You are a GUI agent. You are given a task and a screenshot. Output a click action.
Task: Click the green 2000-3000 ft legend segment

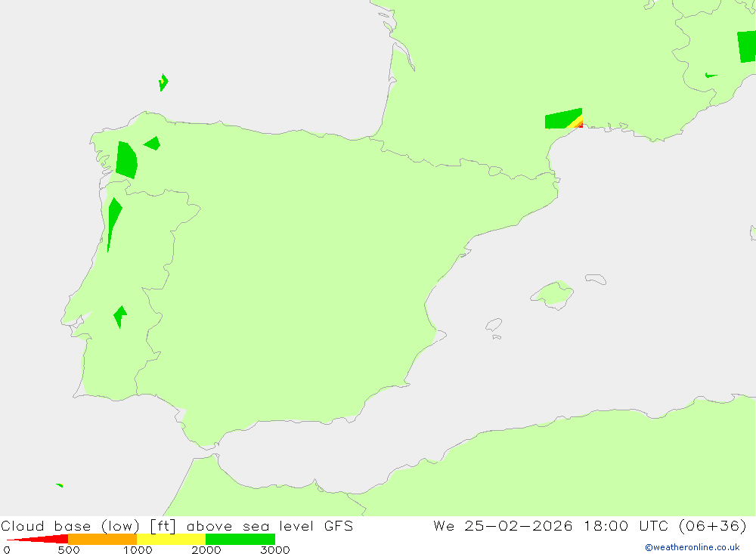[x=240, y=539]
